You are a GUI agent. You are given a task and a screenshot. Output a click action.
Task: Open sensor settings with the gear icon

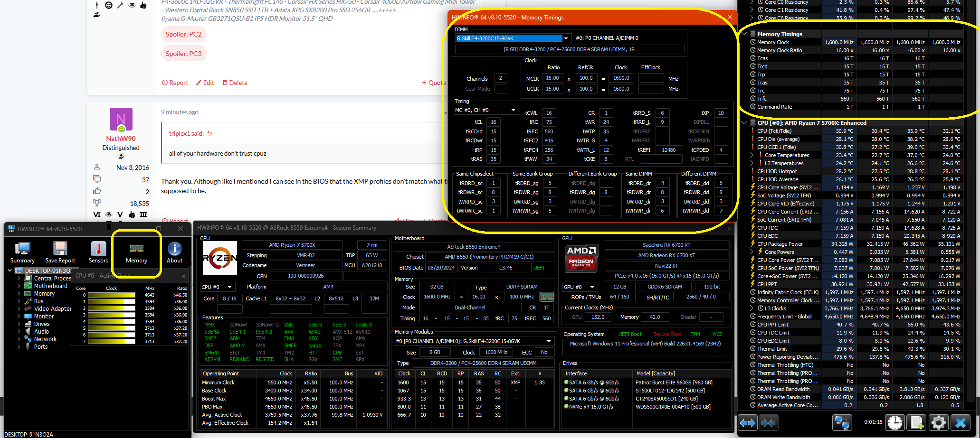pos(939,422)
